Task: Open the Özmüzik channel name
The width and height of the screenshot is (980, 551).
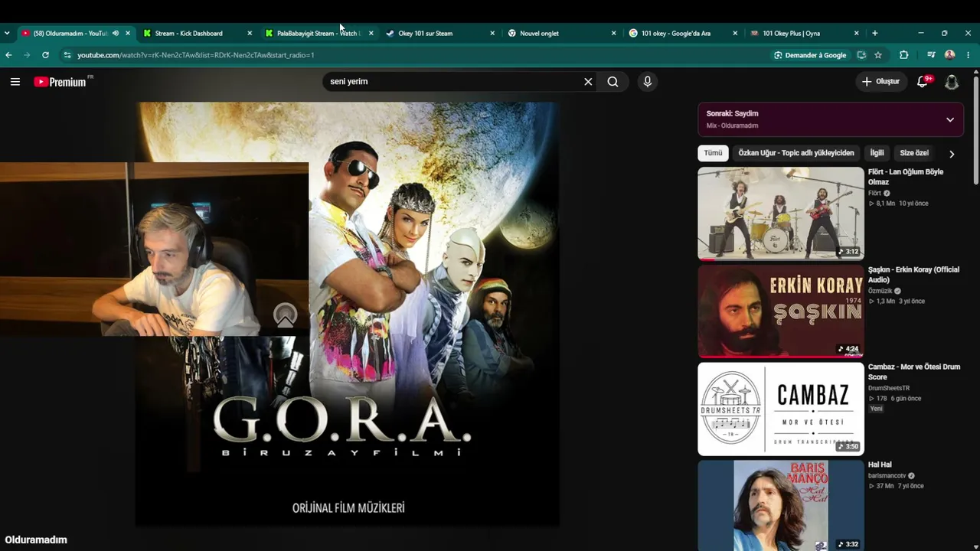Action: click(x=880, y=291)
